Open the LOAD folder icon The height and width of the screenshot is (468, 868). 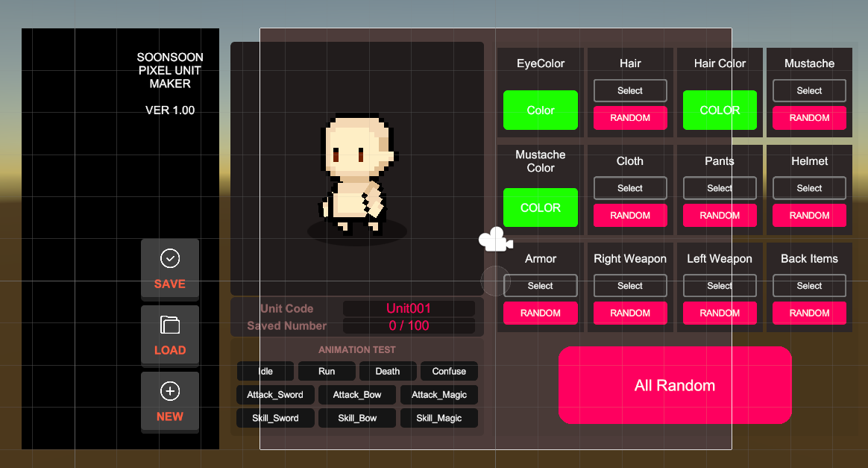pyautogui.click(x=170, y=325)
